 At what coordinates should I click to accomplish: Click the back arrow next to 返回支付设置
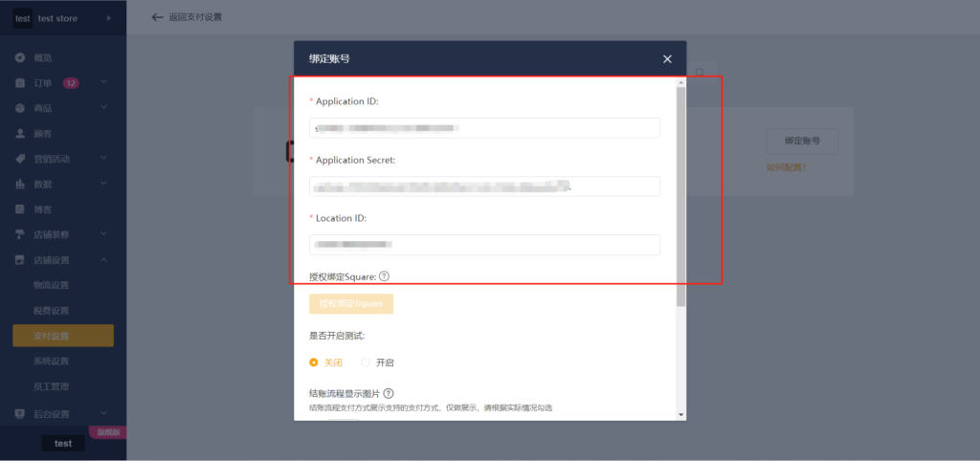pos(158,17)
